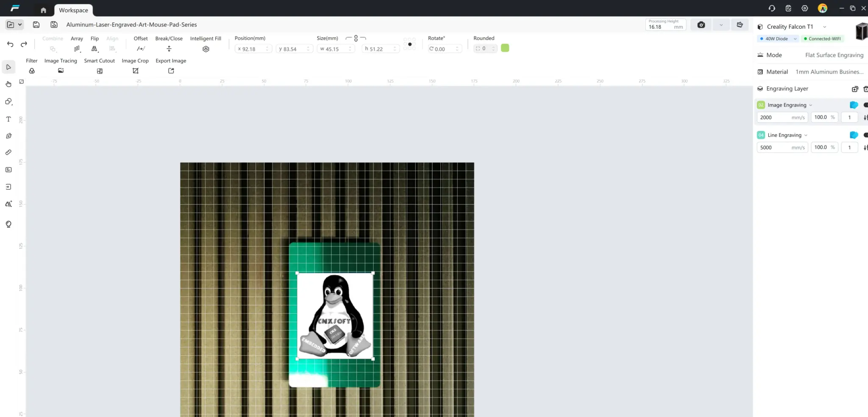Edit Image Engraving speed field 2000

click(x=782, y=117)
